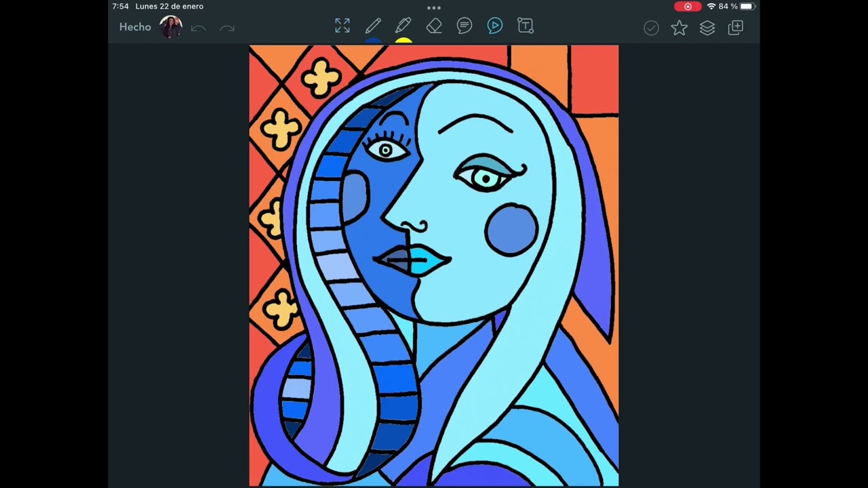The width and height of the screenshot is (868, 488).
Task: Tap the date Lunes 22 de enero
Action: point(170,6)
